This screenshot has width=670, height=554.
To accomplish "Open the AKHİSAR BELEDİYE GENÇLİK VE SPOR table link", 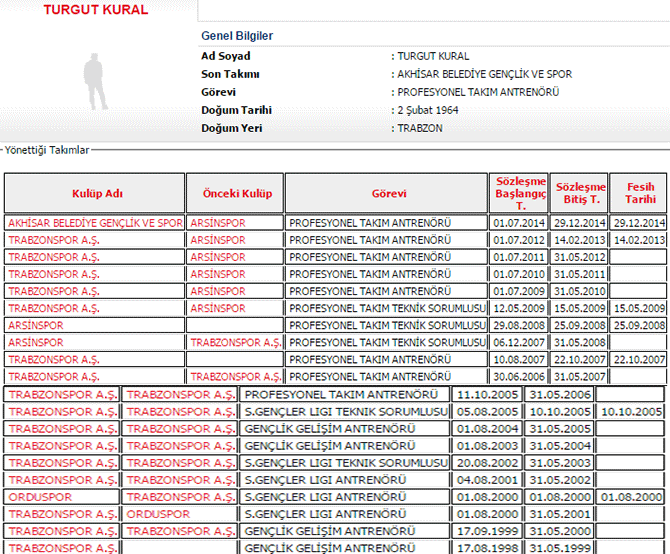I will pos(96,223).
